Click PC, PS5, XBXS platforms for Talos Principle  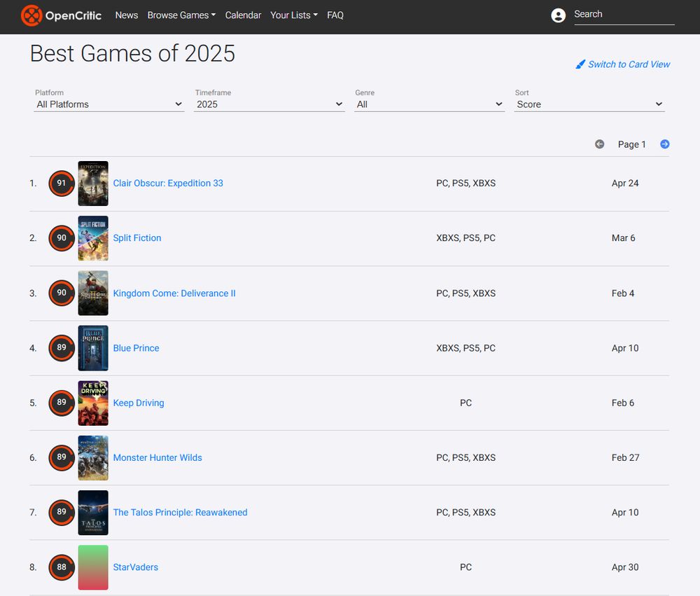click(x=465, y=513)
